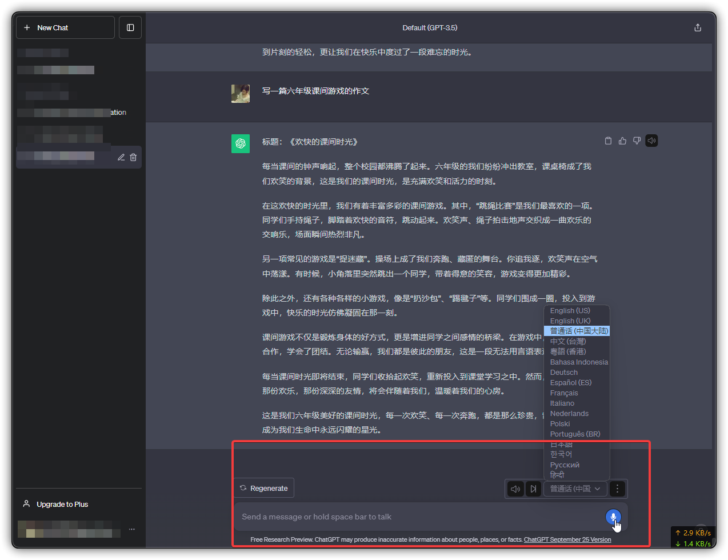The height and width of the screenshot is (560, 728).
Task: Click Upgrade to Plus
Action: pos(62,505)
